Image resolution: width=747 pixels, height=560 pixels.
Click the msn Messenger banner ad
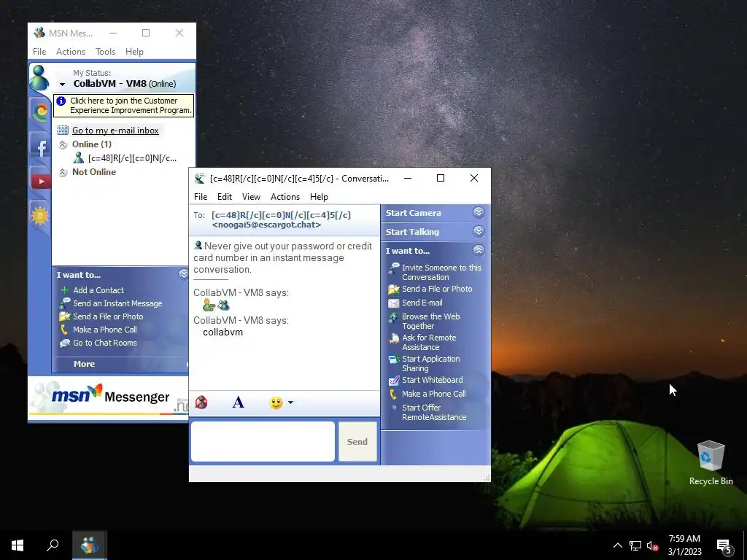[108, 398]
